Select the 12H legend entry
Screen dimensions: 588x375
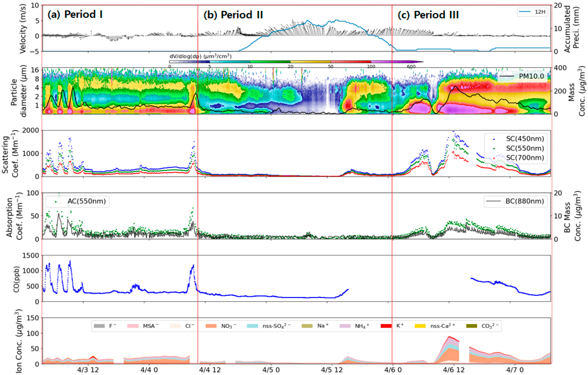pos(532,12)
